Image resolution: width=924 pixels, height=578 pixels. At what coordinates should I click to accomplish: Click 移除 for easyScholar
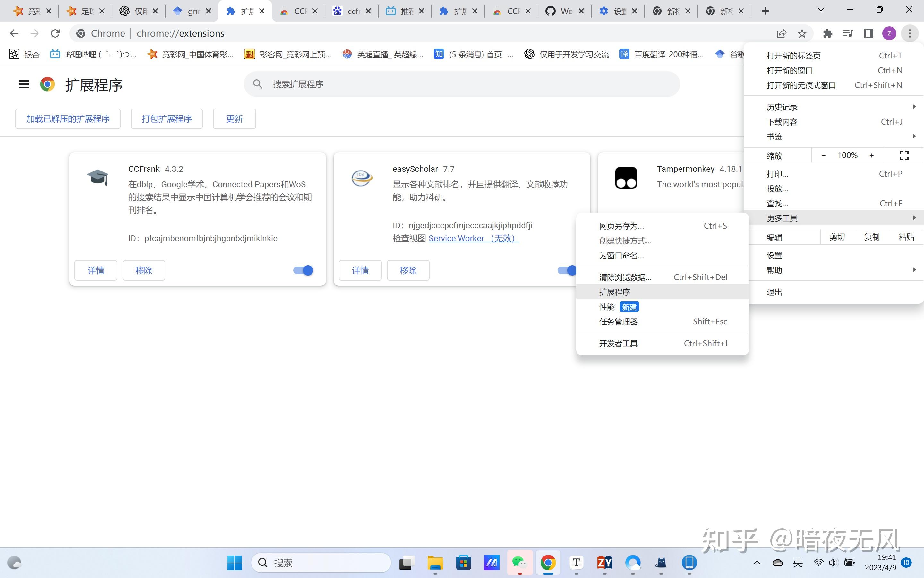click(x=408, y=270)
